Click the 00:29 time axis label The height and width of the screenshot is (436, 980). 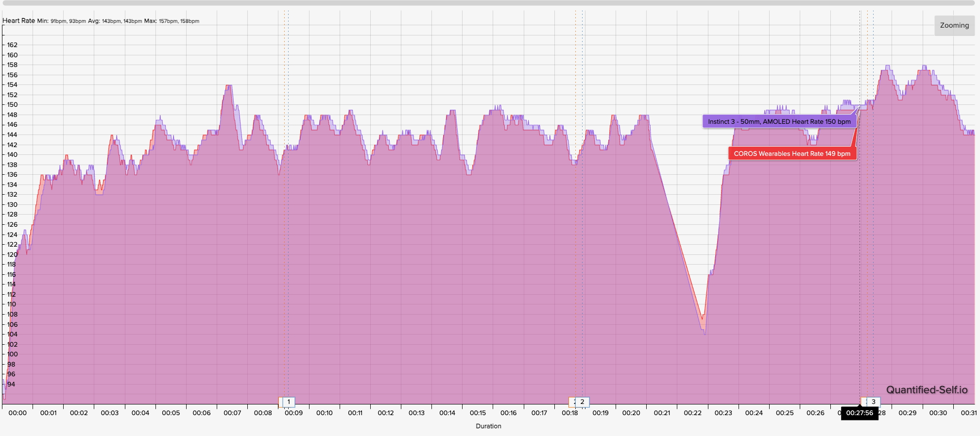tap(907, 413)
